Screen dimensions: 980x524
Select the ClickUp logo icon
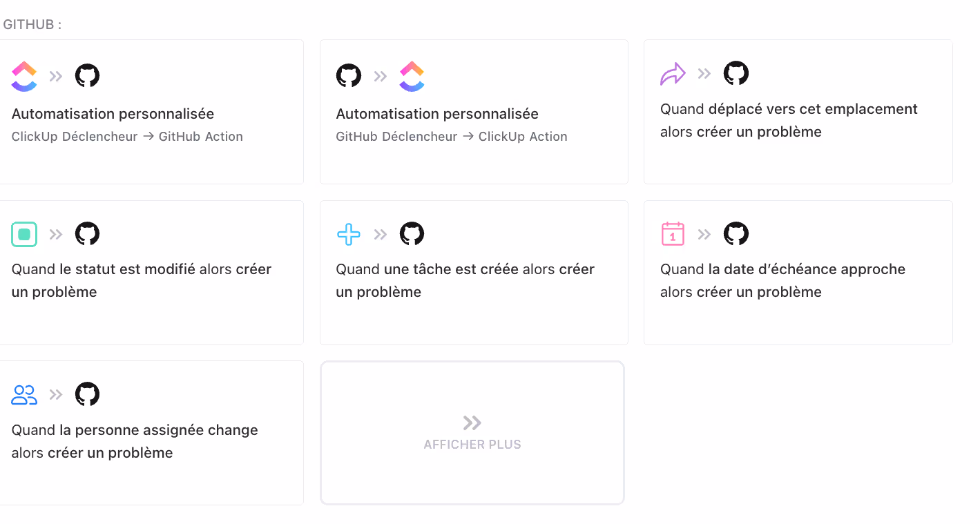23,76
